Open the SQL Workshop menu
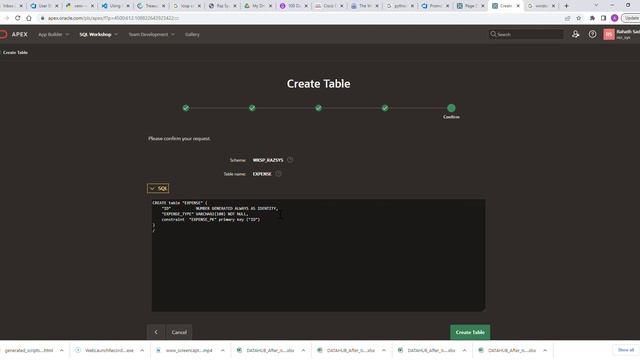The image size is (640, 360). [95, 35]
